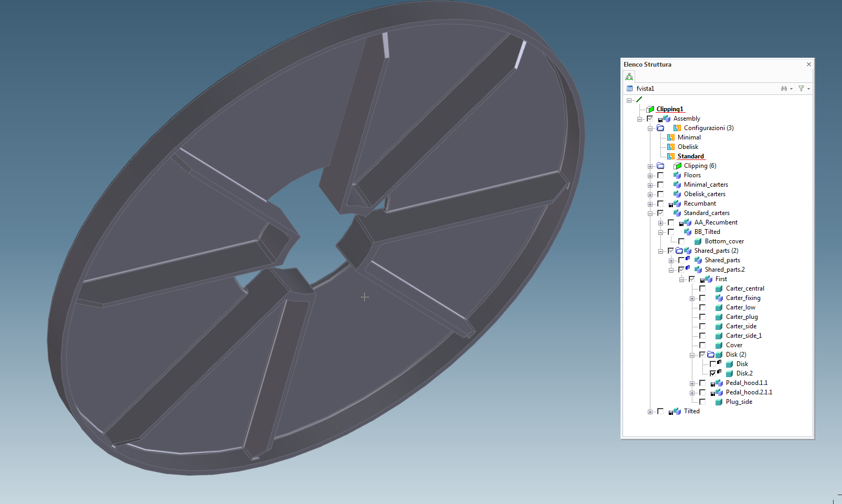Toggle the Tilted checkbox

[660, 411]
